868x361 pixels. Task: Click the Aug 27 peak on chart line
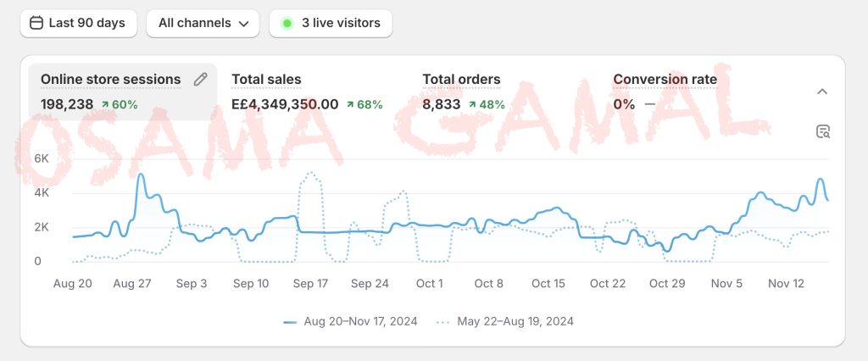pos(141,175)
